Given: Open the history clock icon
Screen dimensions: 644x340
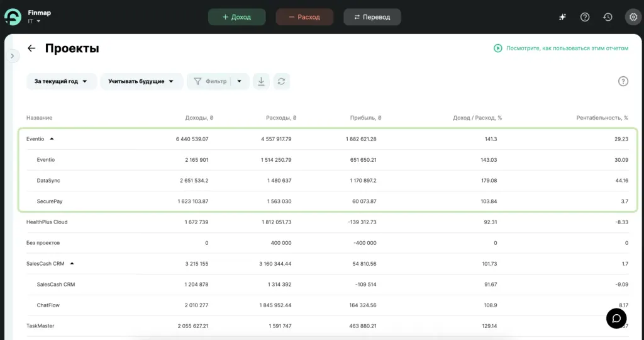Looking at the screenshot, I should pyautogui.click(x=608, y=17).
